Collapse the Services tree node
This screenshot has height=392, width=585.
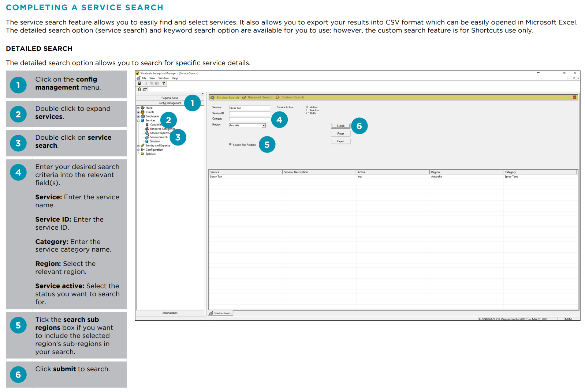[x=138, y=120]
